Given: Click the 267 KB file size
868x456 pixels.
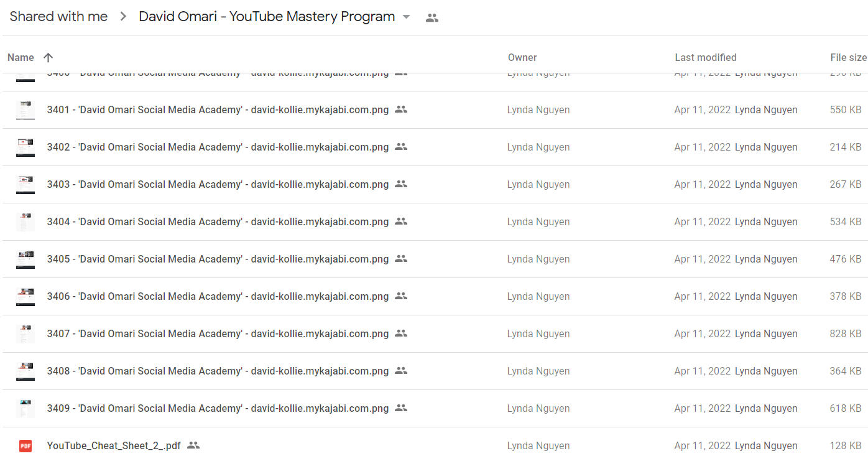Looking at the screenshot, I should (846, 184).
